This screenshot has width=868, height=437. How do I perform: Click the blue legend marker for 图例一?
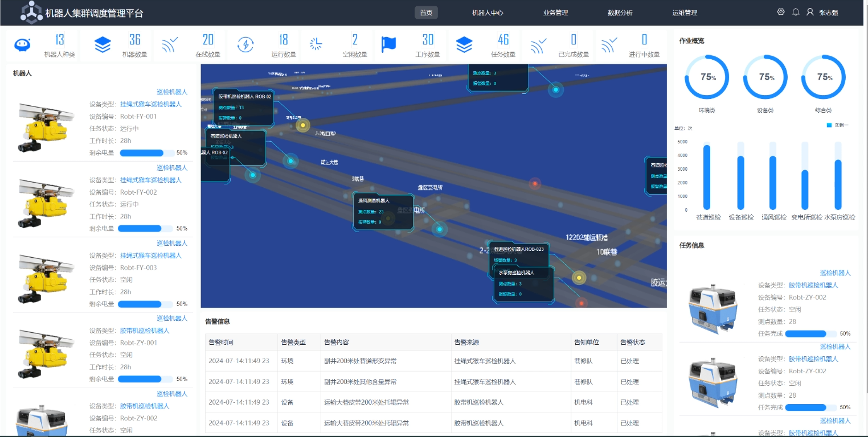(x=829, y=125)
